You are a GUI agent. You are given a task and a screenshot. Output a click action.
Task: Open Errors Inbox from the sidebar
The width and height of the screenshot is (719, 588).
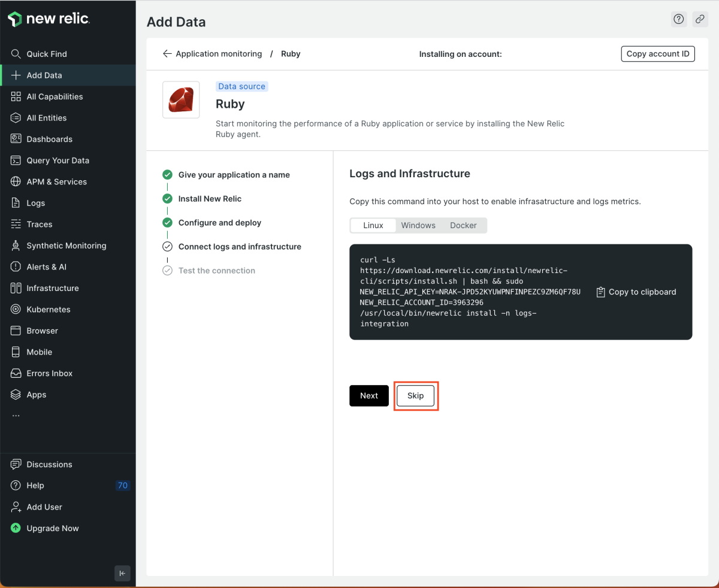click(49, 373)
